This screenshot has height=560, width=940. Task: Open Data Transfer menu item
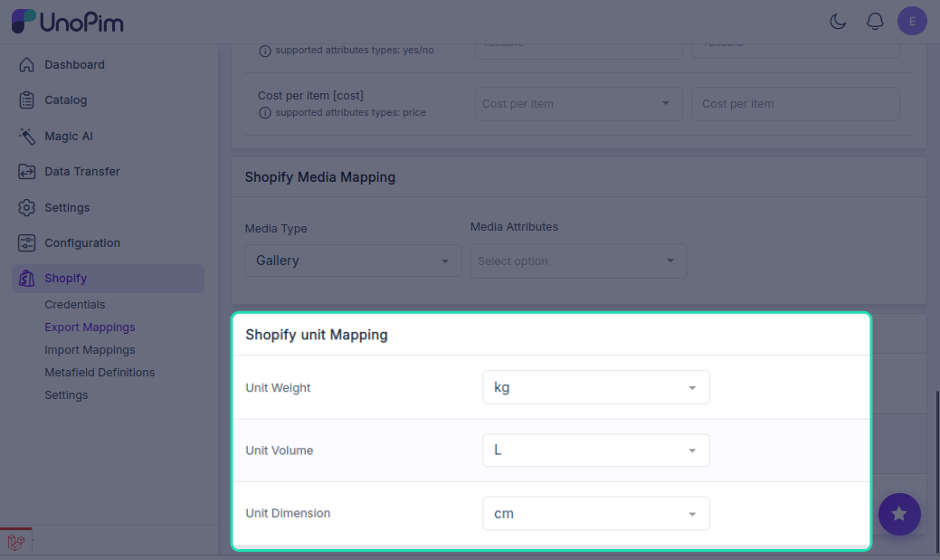tap(82, 172)
